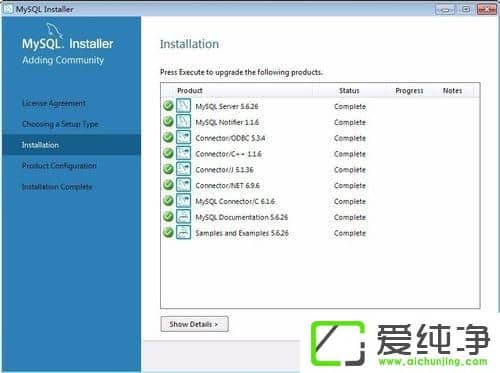This screenshot has width=500, height=373.
Task: Click Complete status of Connector/C++ row
Action: (350, 154)
